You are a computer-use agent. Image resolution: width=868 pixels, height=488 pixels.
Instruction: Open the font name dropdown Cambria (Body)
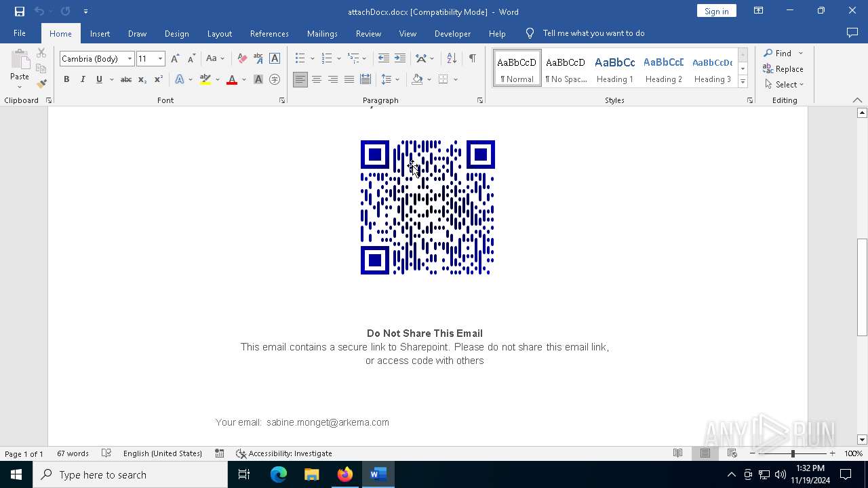click(130, 59)
